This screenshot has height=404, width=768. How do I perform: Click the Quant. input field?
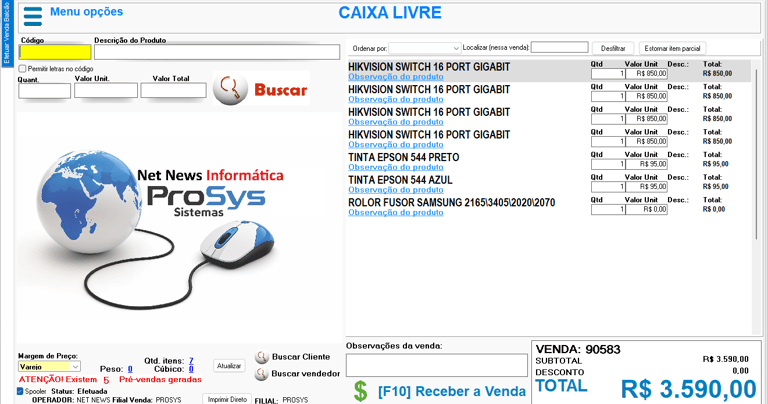pyautogui.click(x=45, y=91)
